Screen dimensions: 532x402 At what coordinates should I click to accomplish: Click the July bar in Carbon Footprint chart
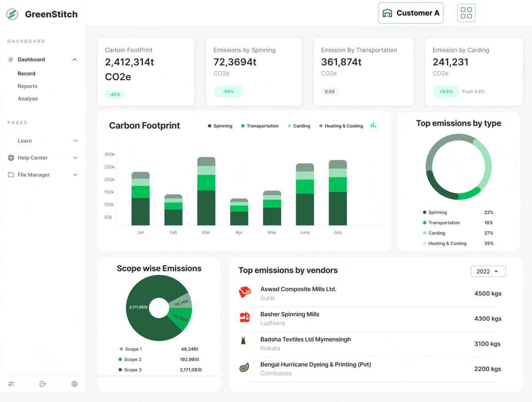(x=338, y=193)
